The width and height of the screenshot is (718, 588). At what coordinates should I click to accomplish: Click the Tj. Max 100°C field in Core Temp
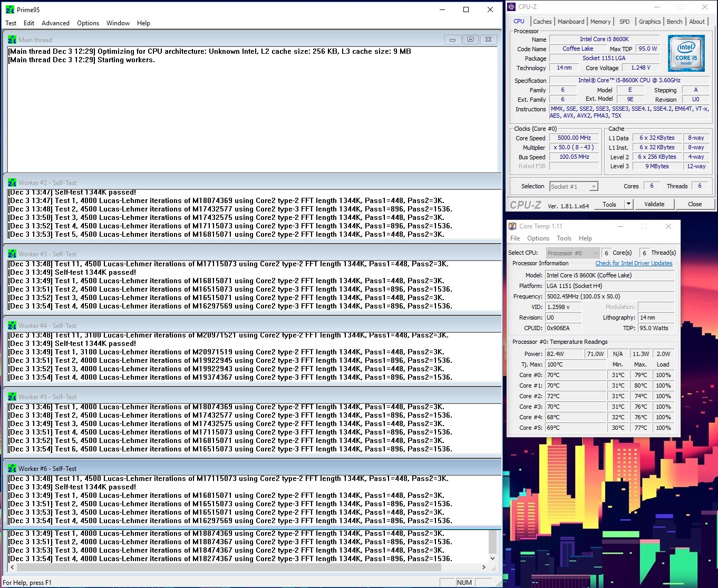[575, 364]
